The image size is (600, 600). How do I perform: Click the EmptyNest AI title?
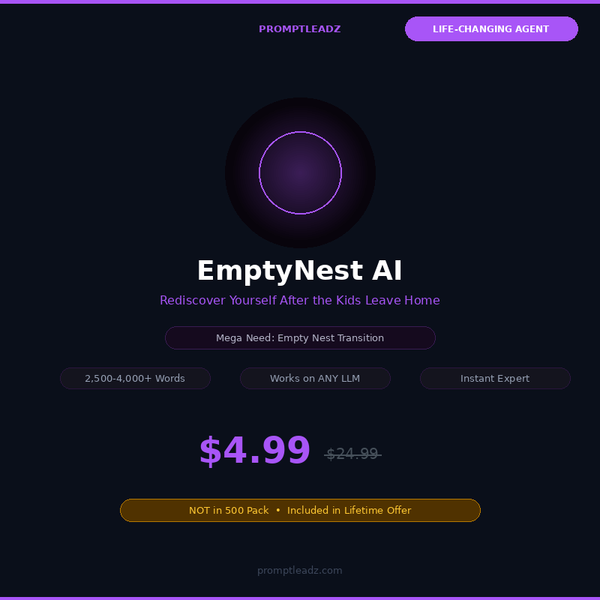coord(300,271)
